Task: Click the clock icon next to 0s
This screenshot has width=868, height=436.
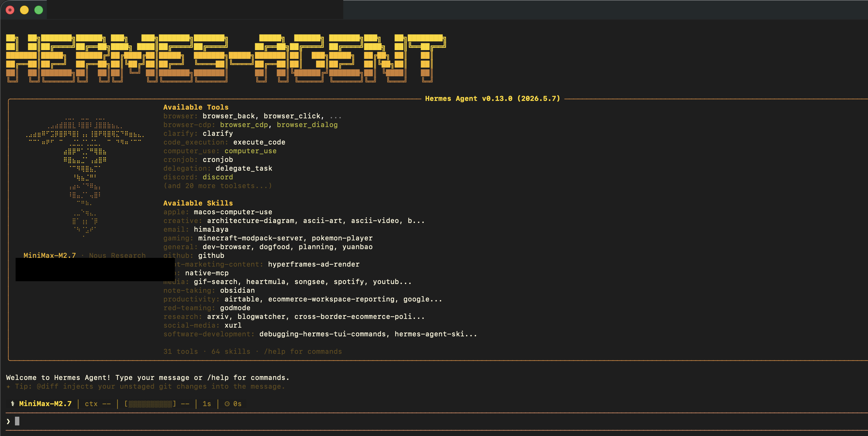Action: 227,404
